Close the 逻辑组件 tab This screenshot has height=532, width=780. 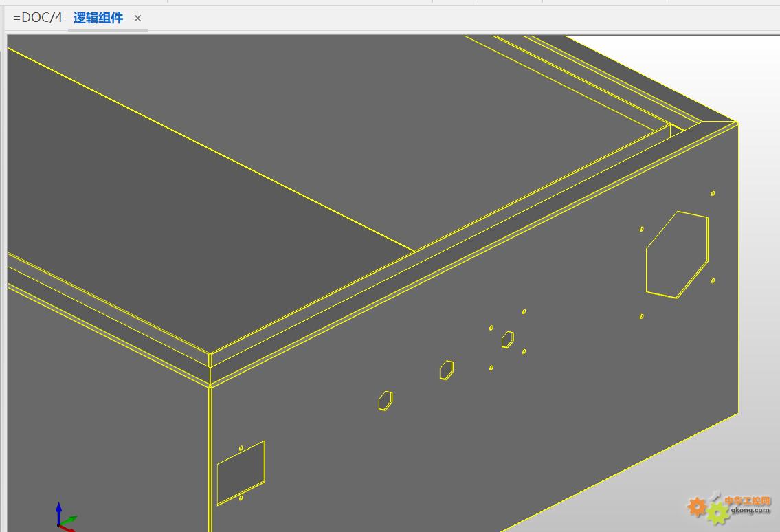click(x=137, y=19)
